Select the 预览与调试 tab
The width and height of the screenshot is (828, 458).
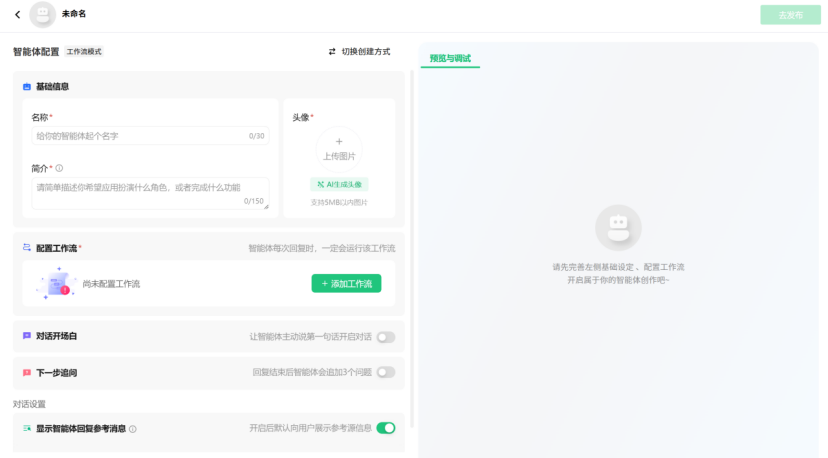(450, 58)
